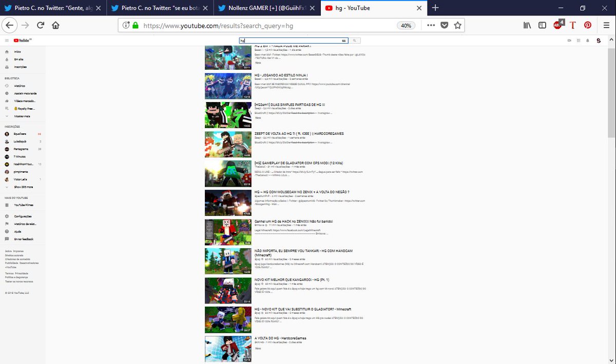Viewport: 616px width, 364px height.
Task: Click the address bar URL
Action: coord(218,26)
